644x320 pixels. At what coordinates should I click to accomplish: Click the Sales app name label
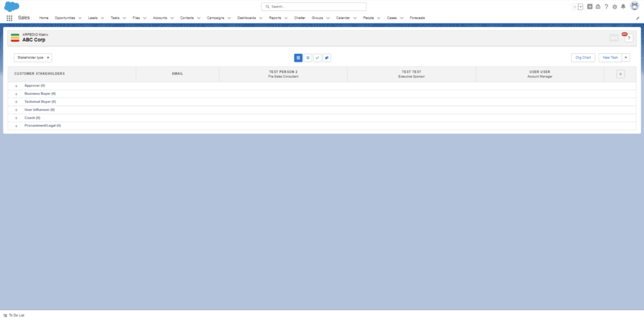24,18
